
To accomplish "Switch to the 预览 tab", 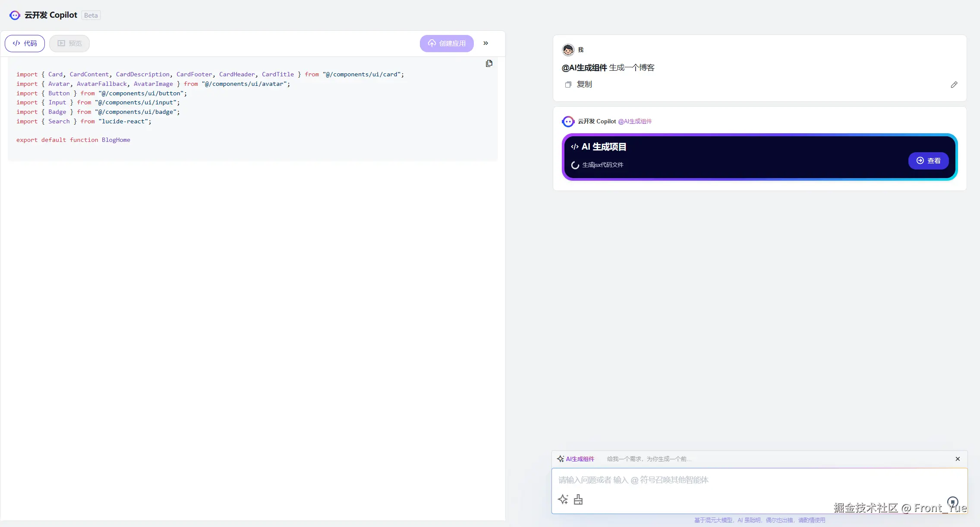I will click(69, 44).
